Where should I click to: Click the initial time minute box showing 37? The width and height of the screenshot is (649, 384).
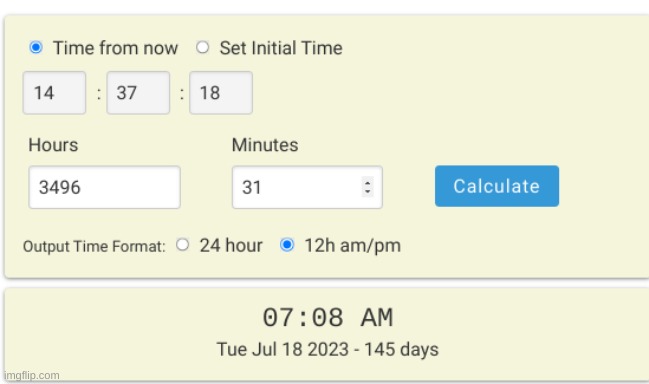coord(138,93)
